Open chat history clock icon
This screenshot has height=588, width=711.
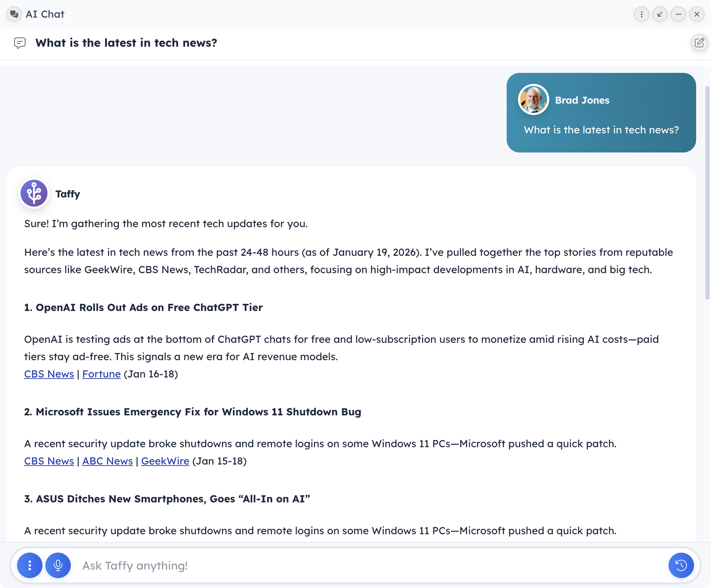click(681, 565)
